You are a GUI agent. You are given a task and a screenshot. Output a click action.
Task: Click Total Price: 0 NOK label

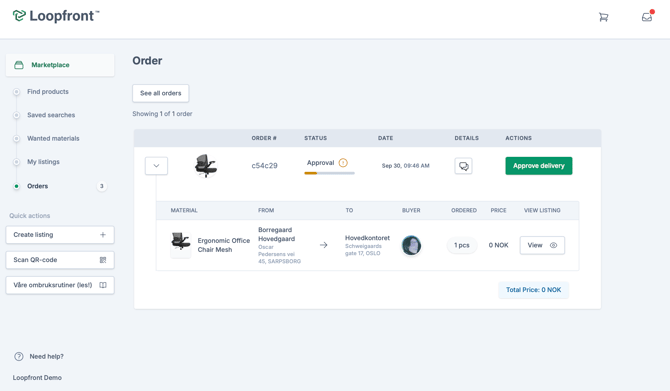click(534, 290)
